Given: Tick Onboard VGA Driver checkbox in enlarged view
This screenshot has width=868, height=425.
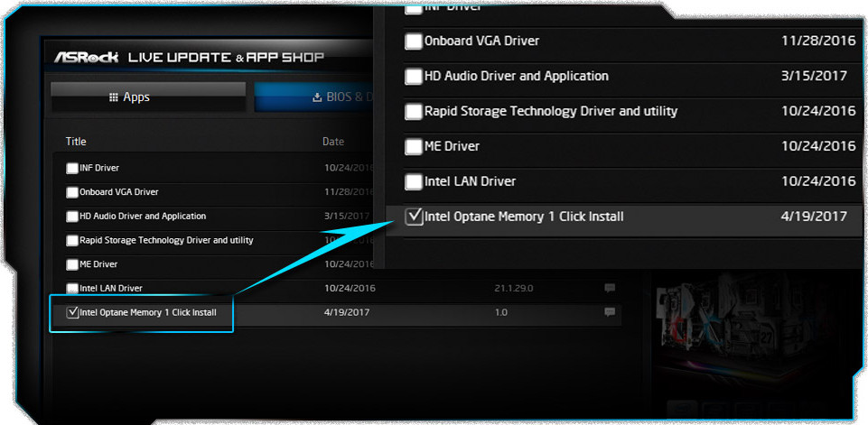Looking at the screenshot, I should pyautogui.click(x=414, y=42).
